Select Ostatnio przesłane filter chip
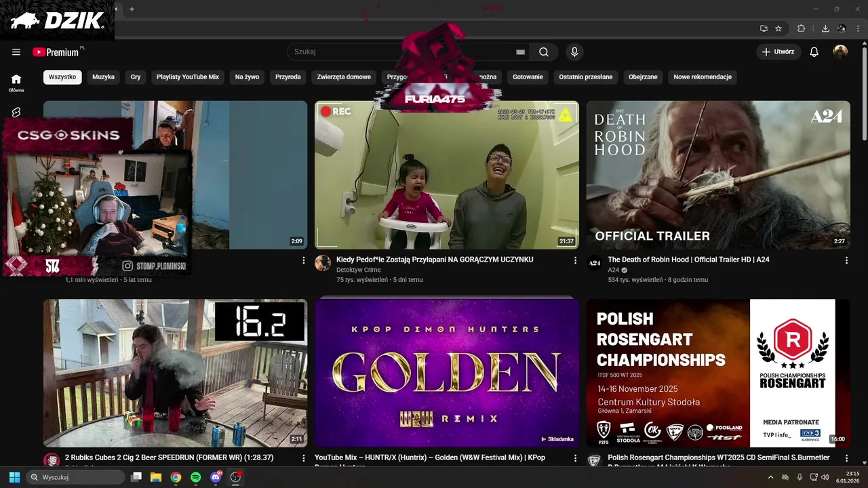This screenshot has width=868, height=488. [x=586, y=77]
